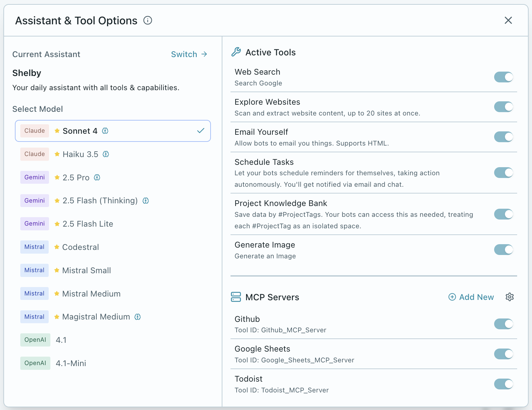Choose the 2.5 Flash (Thinking) model

(113, 201)
